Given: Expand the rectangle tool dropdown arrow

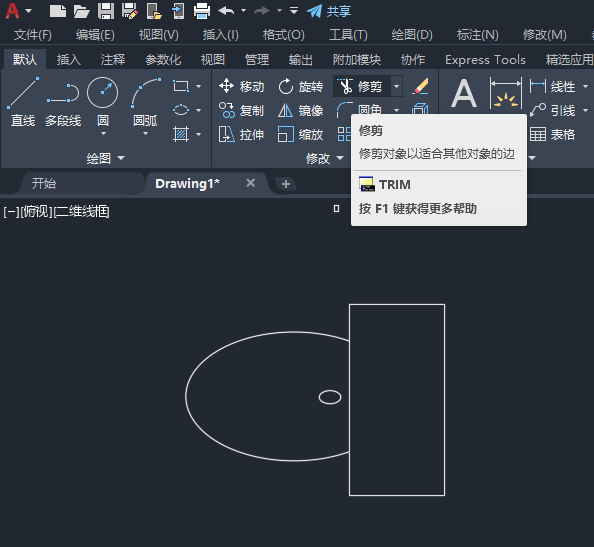Looking at the screenshot, I should (x=199, y=86).
